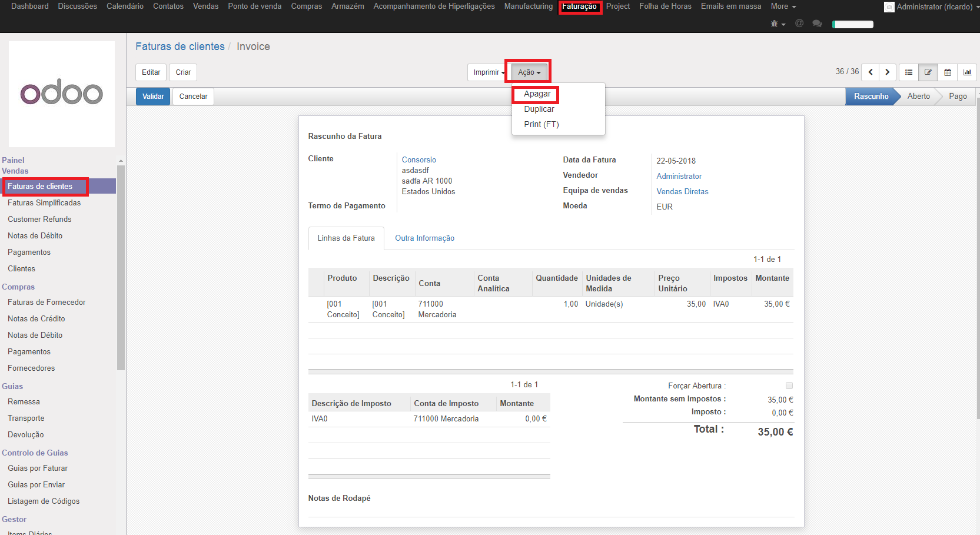Open graph view icon

(x=967, y=72)
